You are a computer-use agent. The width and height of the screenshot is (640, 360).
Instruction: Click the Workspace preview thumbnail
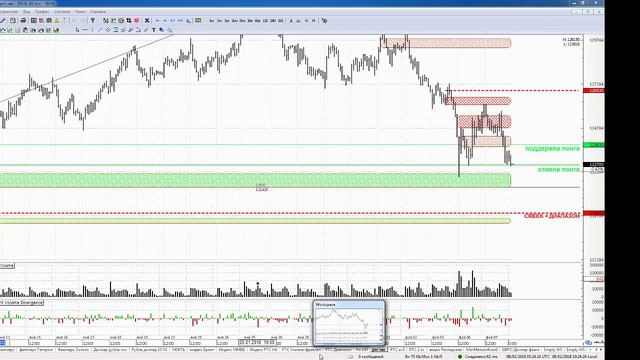point(349,323)
